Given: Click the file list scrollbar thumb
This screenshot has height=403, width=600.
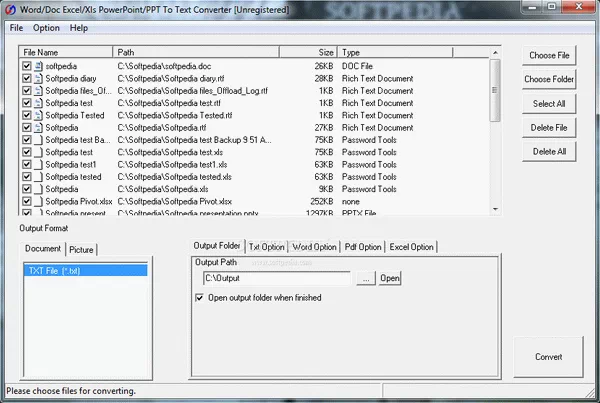Looking at the screenshot, I should 495,91.
